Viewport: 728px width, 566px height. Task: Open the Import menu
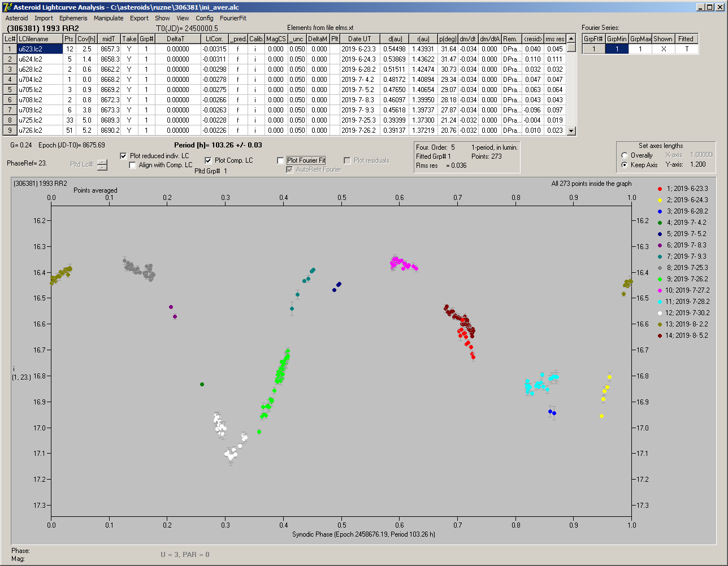pos(44,18)
